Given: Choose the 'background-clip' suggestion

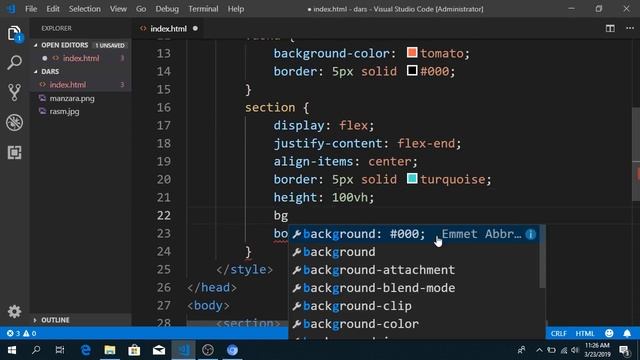Looking at the screenshot, I should pos(414,306).
